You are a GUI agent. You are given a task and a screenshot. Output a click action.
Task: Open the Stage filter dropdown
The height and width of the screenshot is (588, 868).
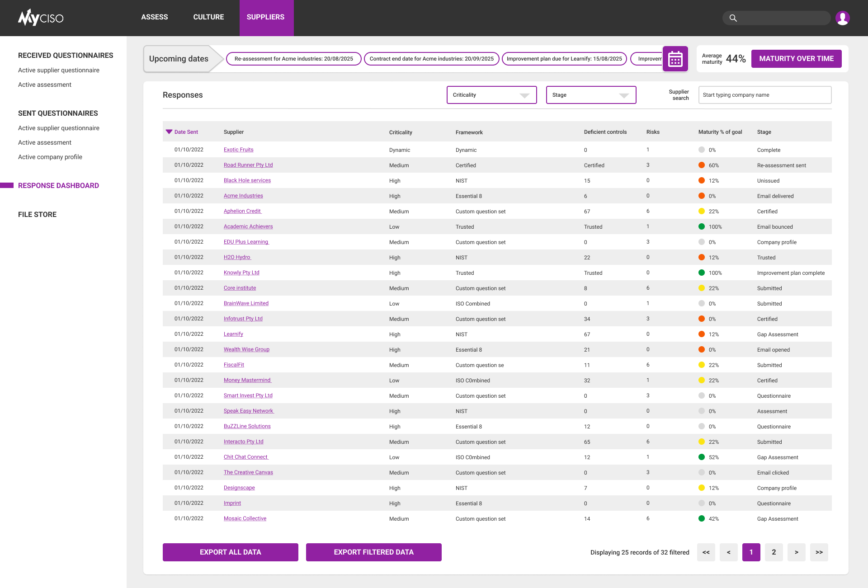pyautogui.click(x=591, y=95)
